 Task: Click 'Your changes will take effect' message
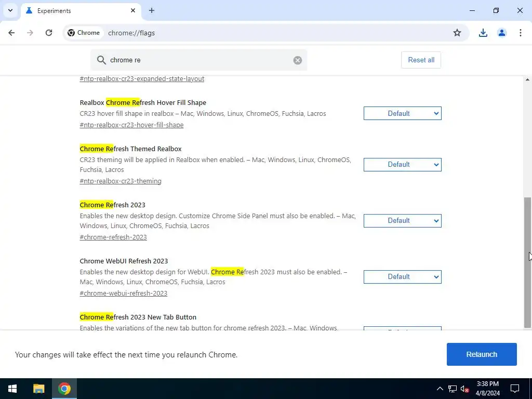126,354
